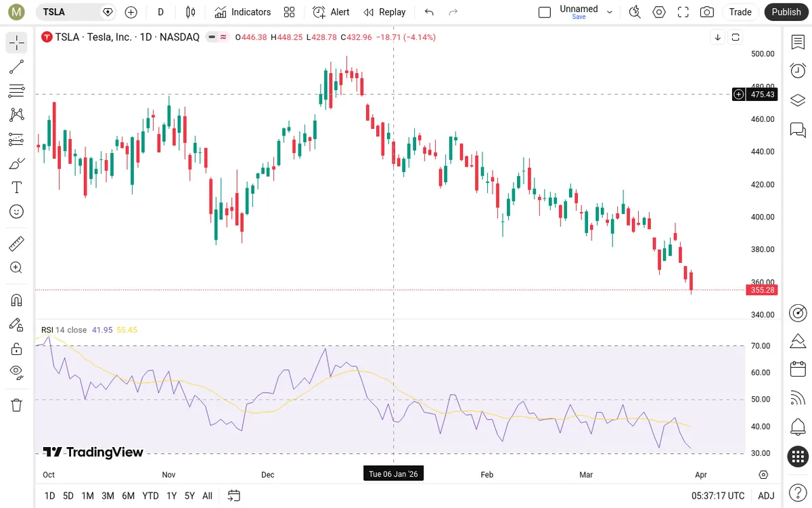This screenshot has height=508, width=812.
Task: Take a chart snapshot with camera
Action: click(707, 12)
